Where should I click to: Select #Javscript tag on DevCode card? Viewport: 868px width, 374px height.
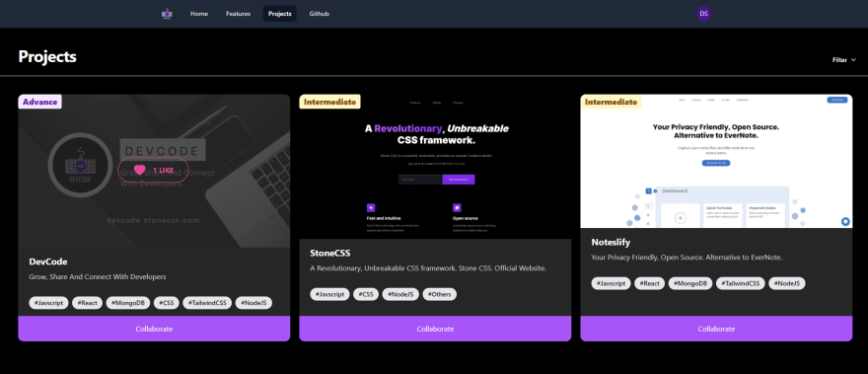pyautogui.click(x=48, y=303)
